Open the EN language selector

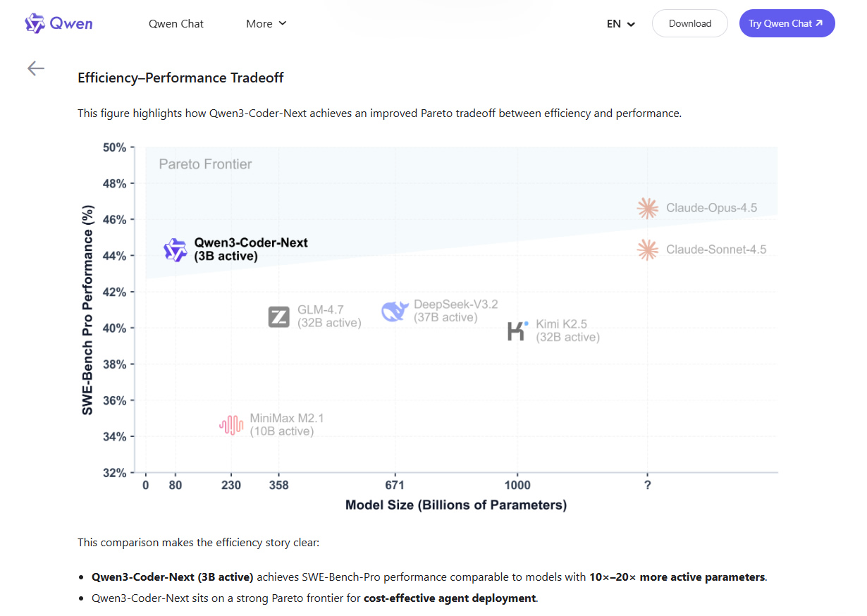click(620, 23)
